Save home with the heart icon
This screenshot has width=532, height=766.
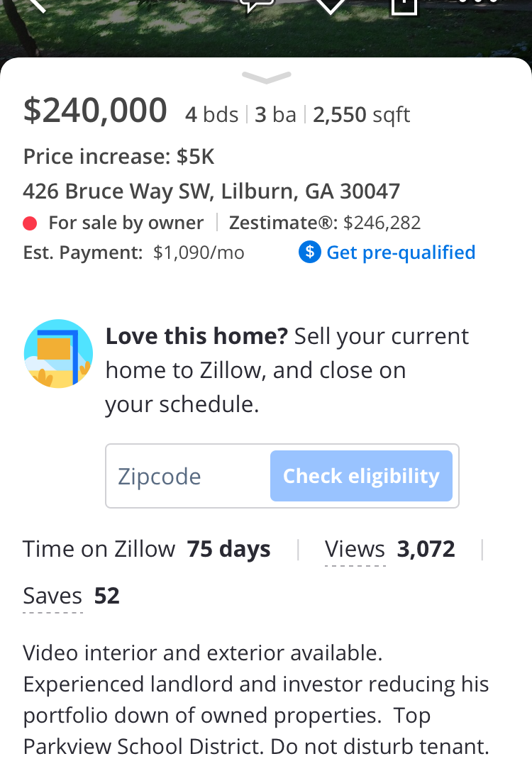331,6
